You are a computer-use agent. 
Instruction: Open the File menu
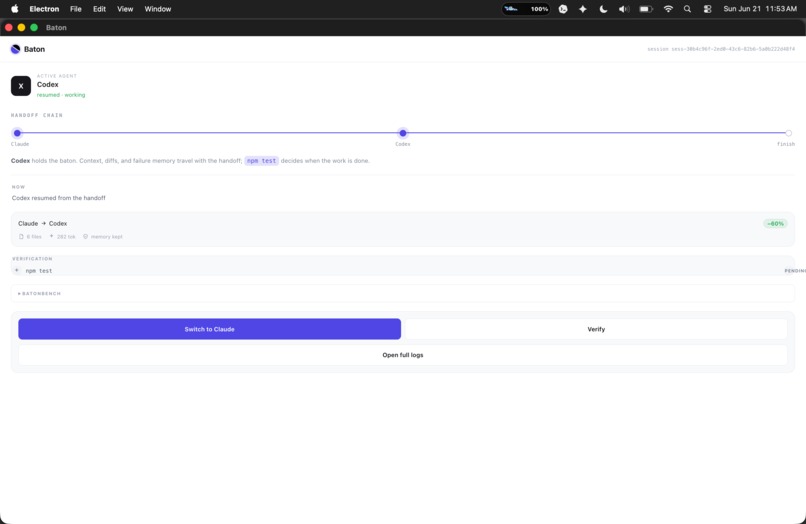pos(76,9)
